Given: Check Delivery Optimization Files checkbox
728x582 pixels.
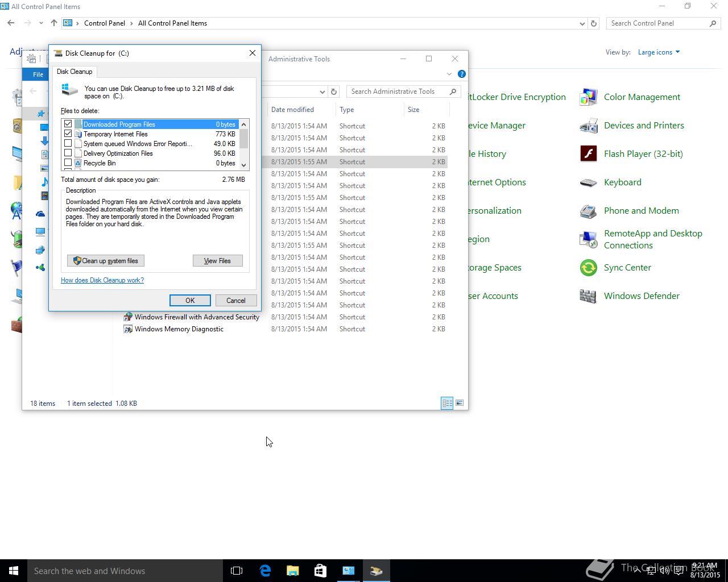Looking at the screenshot, I should (x=68, y=153).
